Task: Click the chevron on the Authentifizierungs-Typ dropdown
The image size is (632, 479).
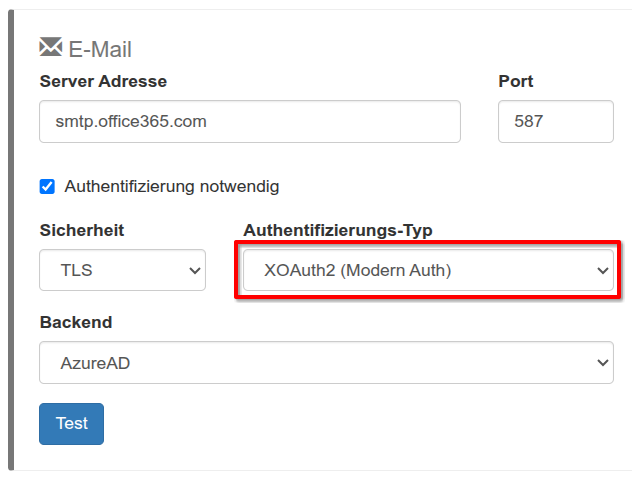Action: [x=602, y=270]
